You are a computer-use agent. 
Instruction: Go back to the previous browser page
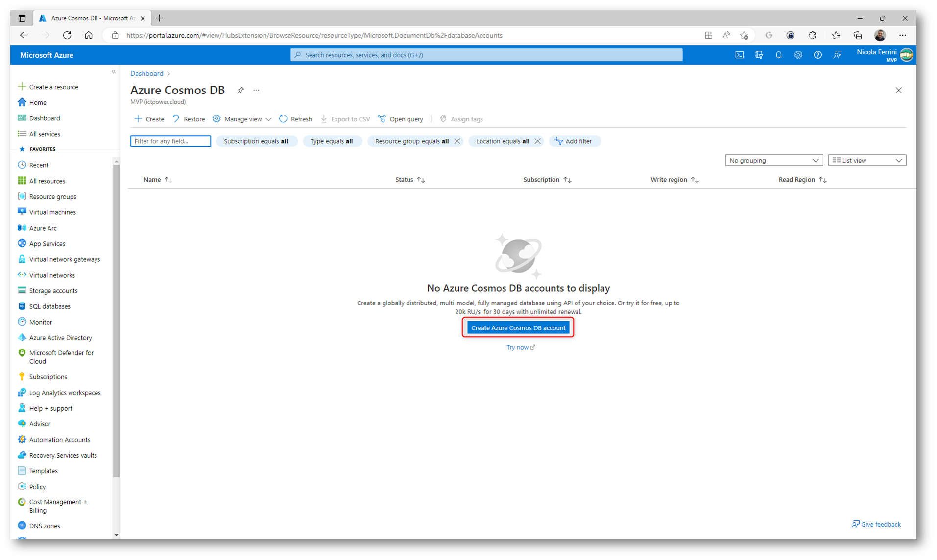pyautogui.click(x=24, y=35)
